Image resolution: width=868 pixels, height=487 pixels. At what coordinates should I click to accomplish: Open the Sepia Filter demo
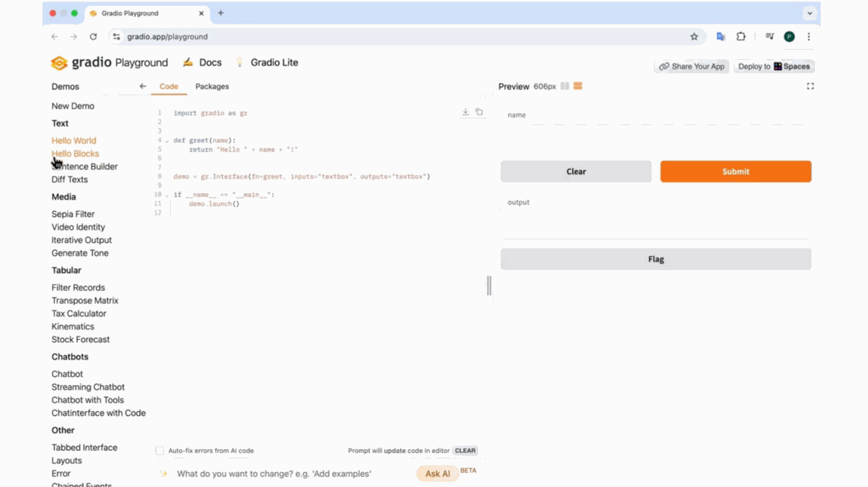73,214
